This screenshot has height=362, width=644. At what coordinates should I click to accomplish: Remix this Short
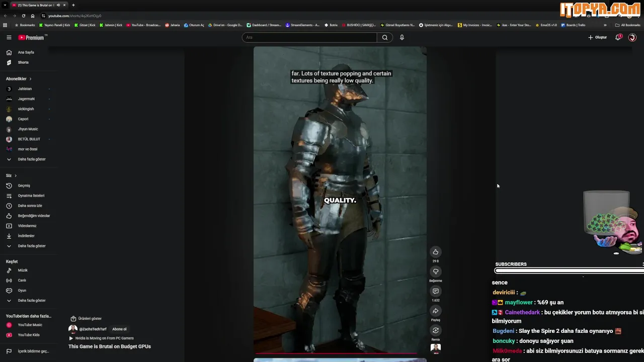click(x=436, y=330)
